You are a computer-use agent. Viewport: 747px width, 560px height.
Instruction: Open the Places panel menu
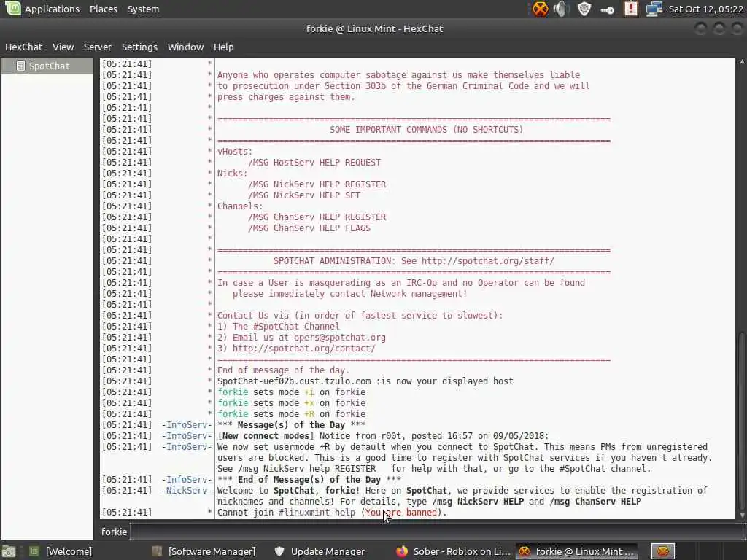[104, 9]
